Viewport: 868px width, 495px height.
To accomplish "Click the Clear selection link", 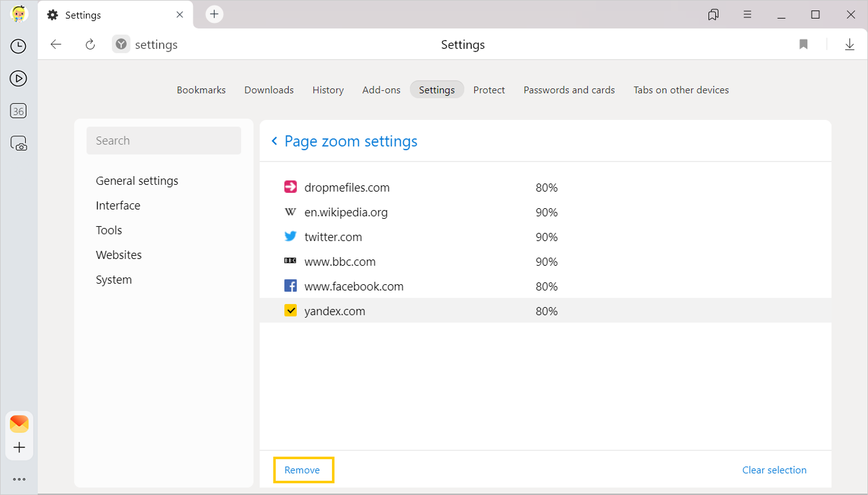I will [x=774, y=470].
